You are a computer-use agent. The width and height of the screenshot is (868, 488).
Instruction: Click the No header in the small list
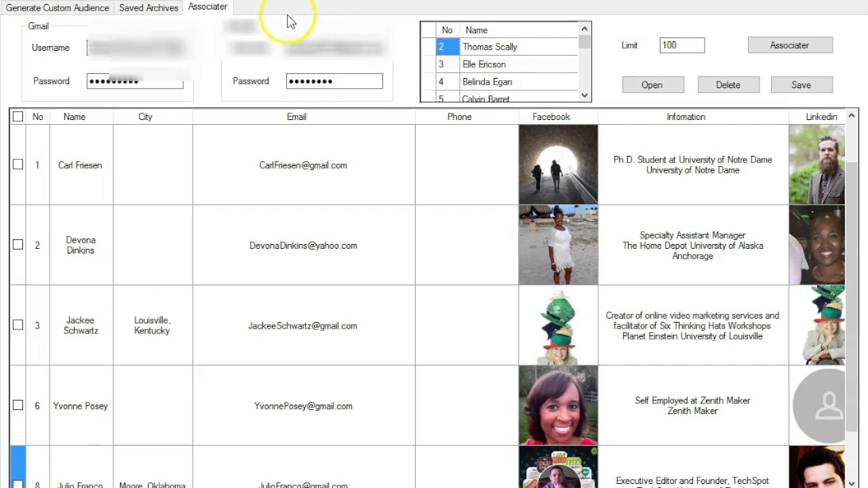tap(447, 30)
